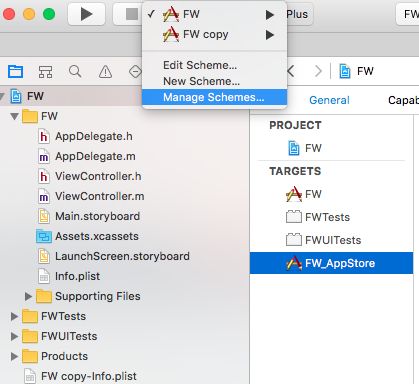The height and width of the screenshot is (384, 419).
Task: Open the Symbol navigator hierarchy icon
Action: pyautogui.click(x=45, y=71)
